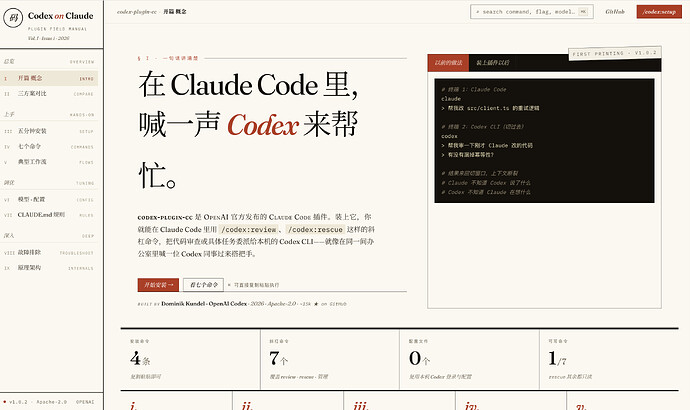Open the COMPARE section in the sidebar
690x410 pixels.
pyautogui.click(x=49, y=94)
